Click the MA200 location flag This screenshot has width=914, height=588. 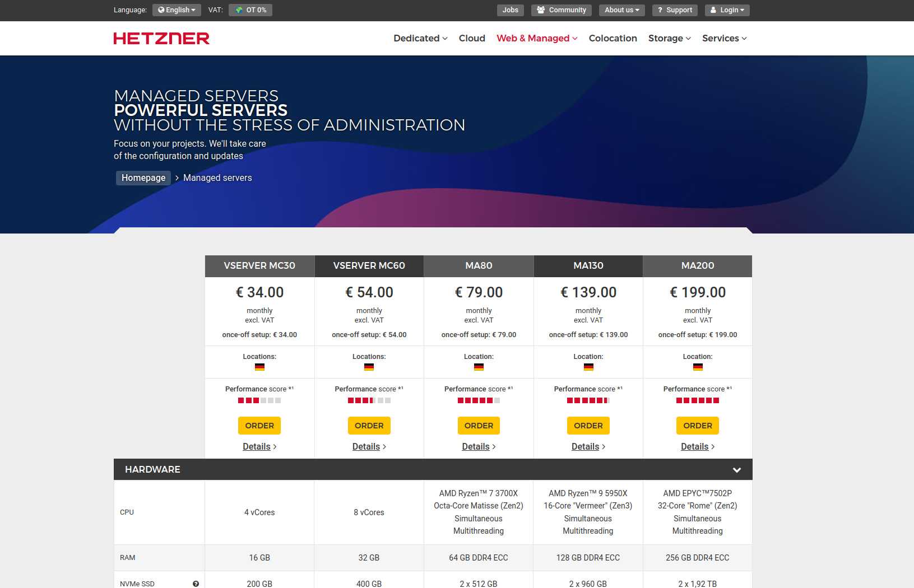698,367
